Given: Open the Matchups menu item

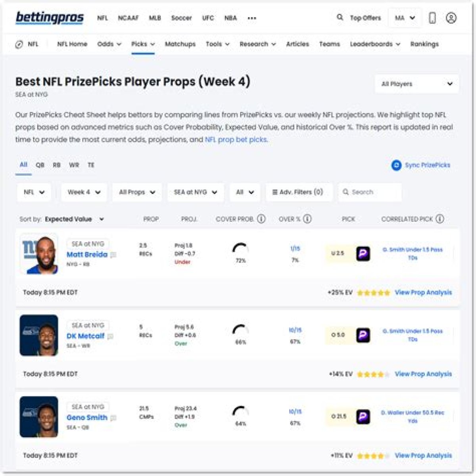Looking at the screenshot, I should point(180,44).
